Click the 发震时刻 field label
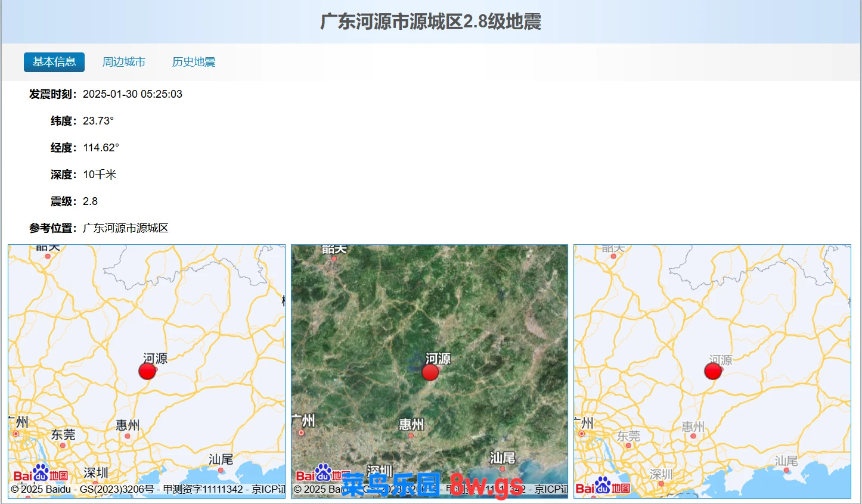The image size is (862, 504). pyautogui.click(x=53, y=94)
